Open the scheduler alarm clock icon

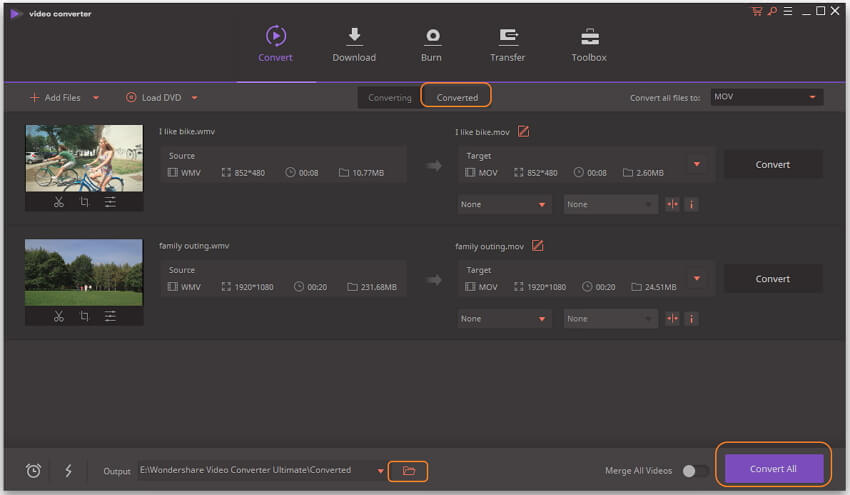pyautogui.click(x=34, y=471)
